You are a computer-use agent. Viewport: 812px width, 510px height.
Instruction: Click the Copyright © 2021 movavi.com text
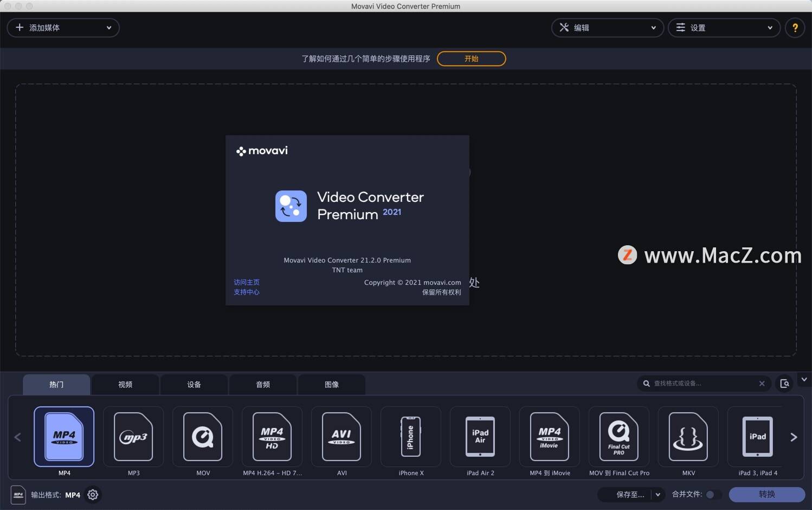coord(413,283)
